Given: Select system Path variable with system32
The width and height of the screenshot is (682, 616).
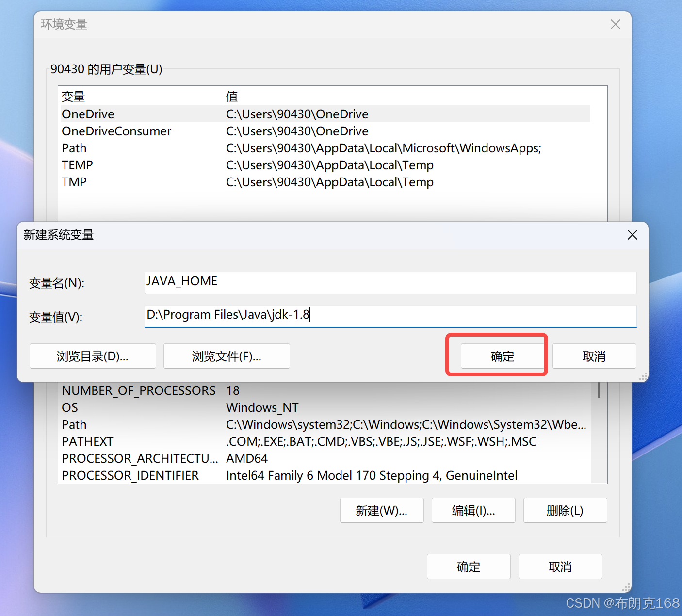Looking at the screenshot, I should click(324, 424).
